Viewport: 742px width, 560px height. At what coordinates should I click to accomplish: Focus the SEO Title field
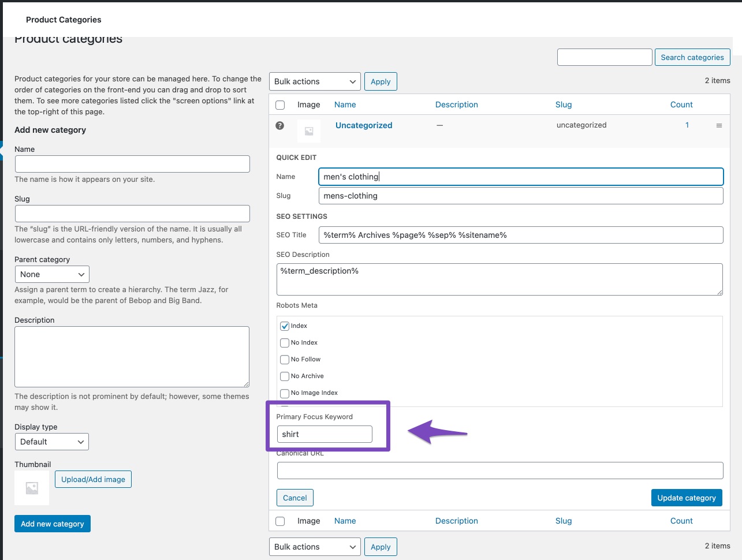pos(521,235)
